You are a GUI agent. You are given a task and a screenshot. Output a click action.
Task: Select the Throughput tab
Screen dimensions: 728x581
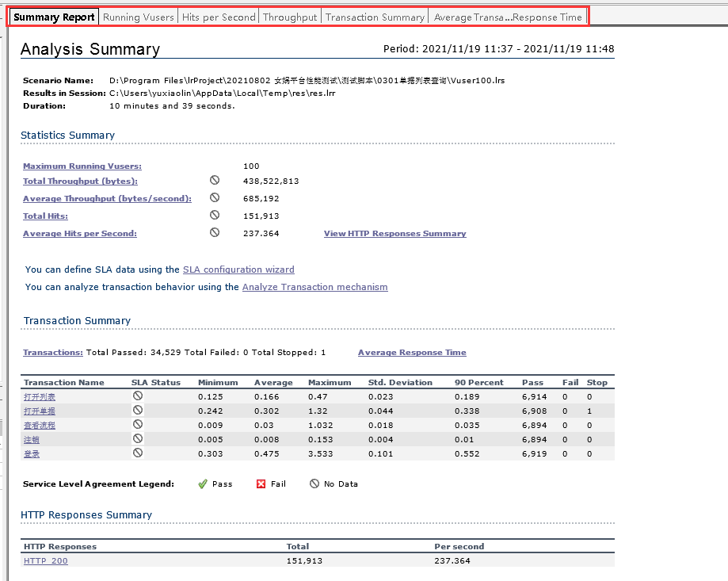290,17
